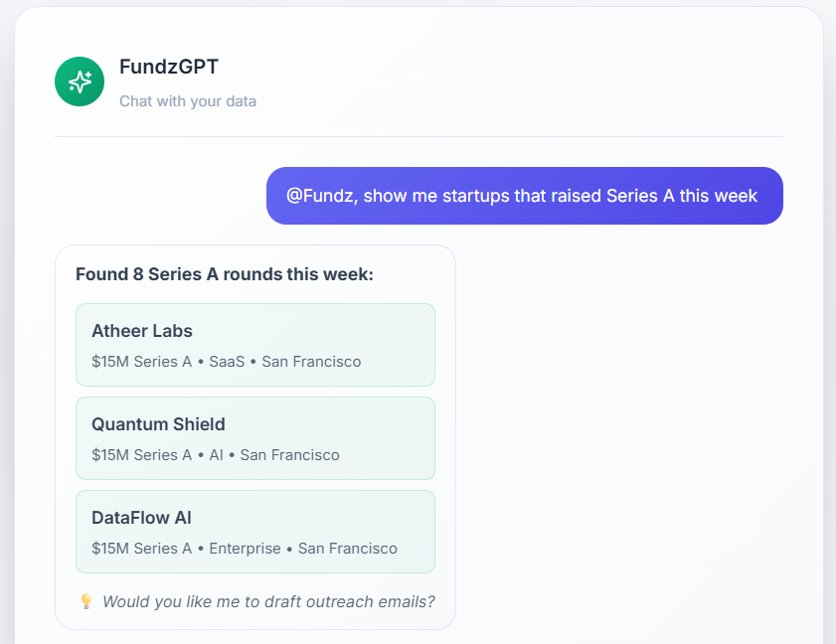Viewport: 836px width, 644px height.
Task: Click the lightbulb suggestion icon
Action: (86, 601)
